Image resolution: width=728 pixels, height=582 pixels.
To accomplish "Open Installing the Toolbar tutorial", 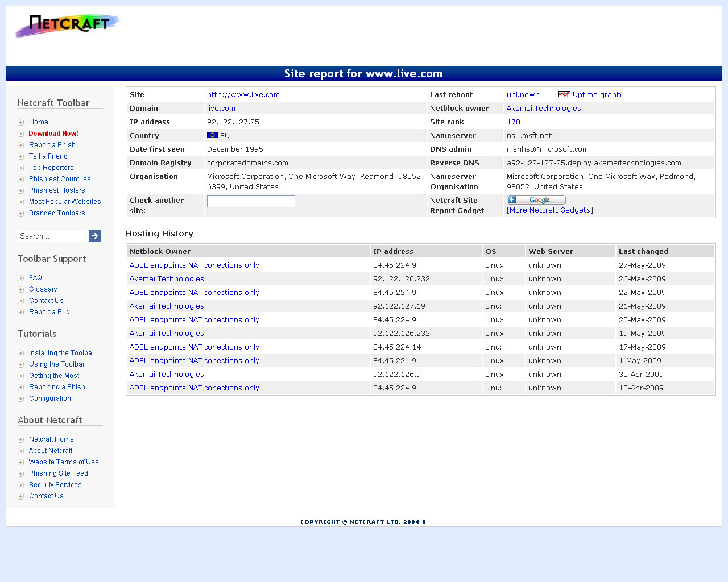I will (61, 353).
